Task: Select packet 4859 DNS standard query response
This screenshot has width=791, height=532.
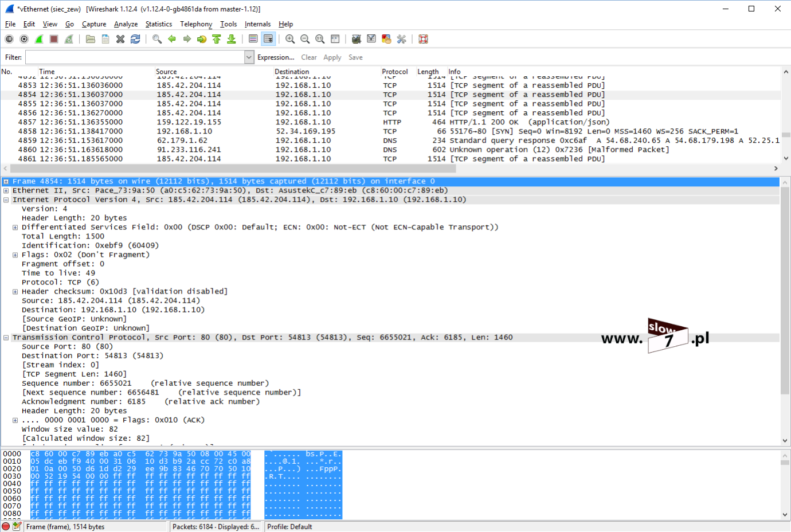Action: tap(390, 140)
